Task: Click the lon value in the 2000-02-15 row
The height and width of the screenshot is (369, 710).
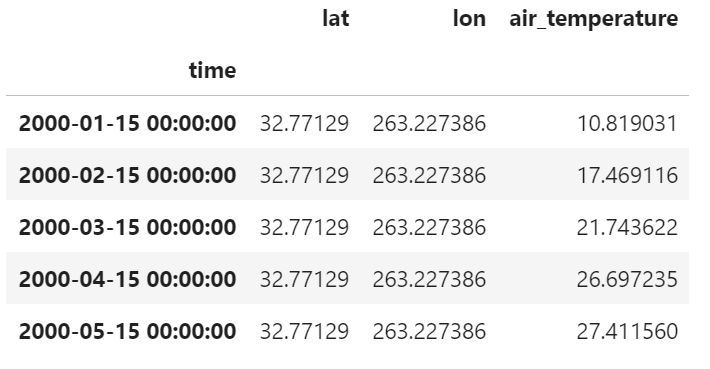Action: pyautogui.click(x=429, y=175)
